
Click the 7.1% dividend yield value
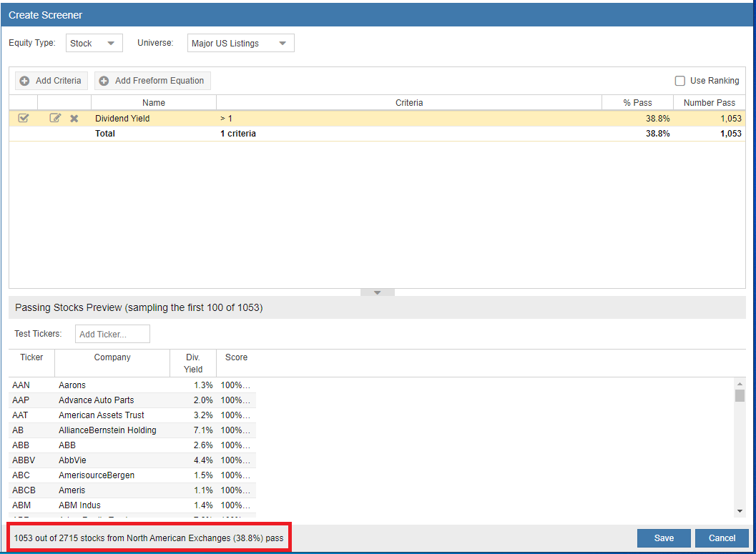click(203, 430)
